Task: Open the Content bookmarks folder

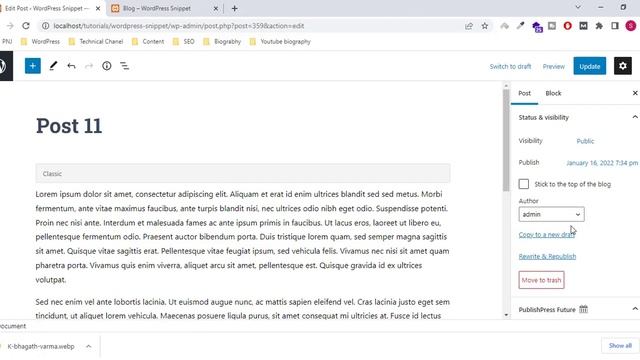Action: click(148, 42)
